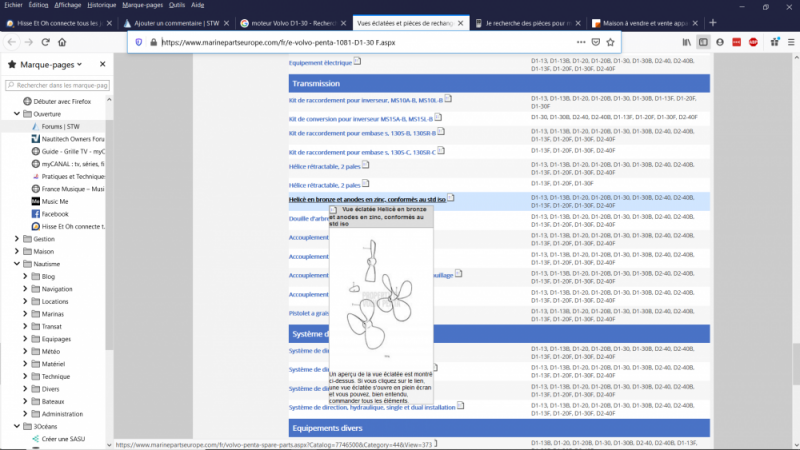Open Facebook bookmark in sidebar
The width and height of the screenshot is (800, 450).
(x=55, y=214)
